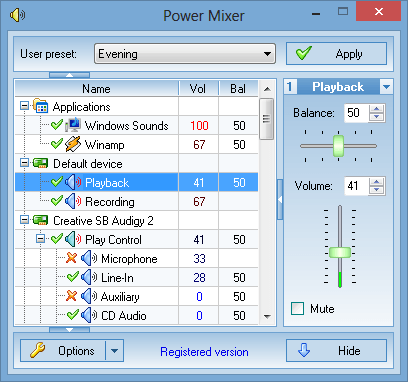Click the Default device sound card icon
This screenshot has height=382, width=408.
[x=40, y=163]
